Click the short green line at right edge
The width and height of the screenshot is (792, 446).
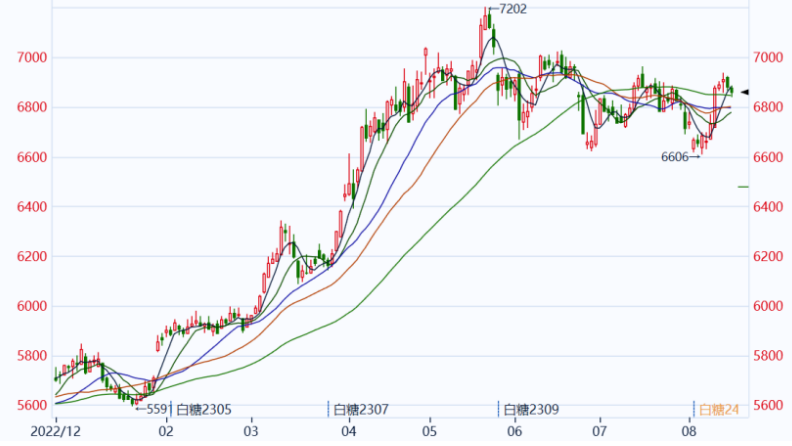743,187
